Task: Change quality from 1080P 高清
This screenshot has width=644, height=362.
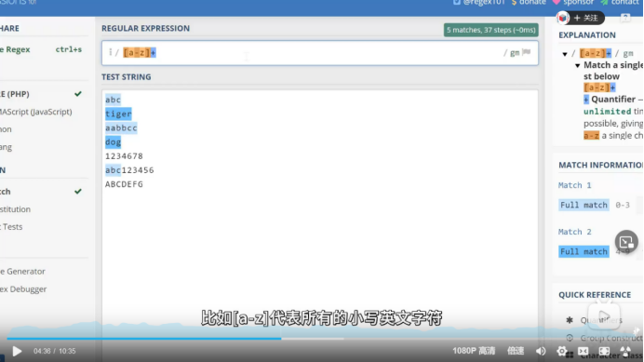Action: [474, 351]
